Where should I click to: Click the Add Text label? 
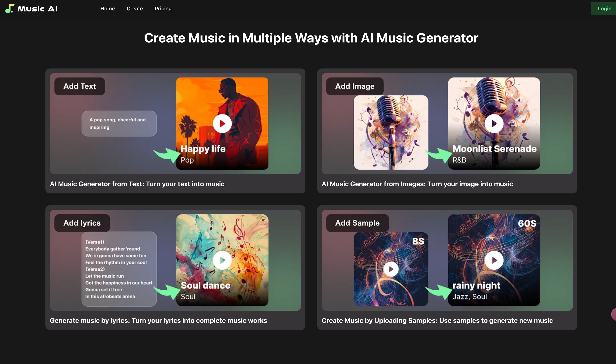coord(79,86)
